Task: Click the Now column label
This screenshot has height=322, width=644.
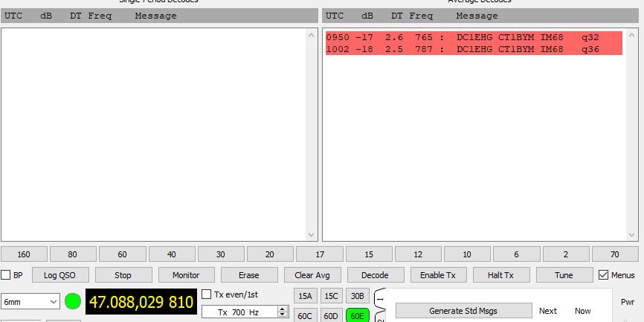Action: click(x=582, y=311)
